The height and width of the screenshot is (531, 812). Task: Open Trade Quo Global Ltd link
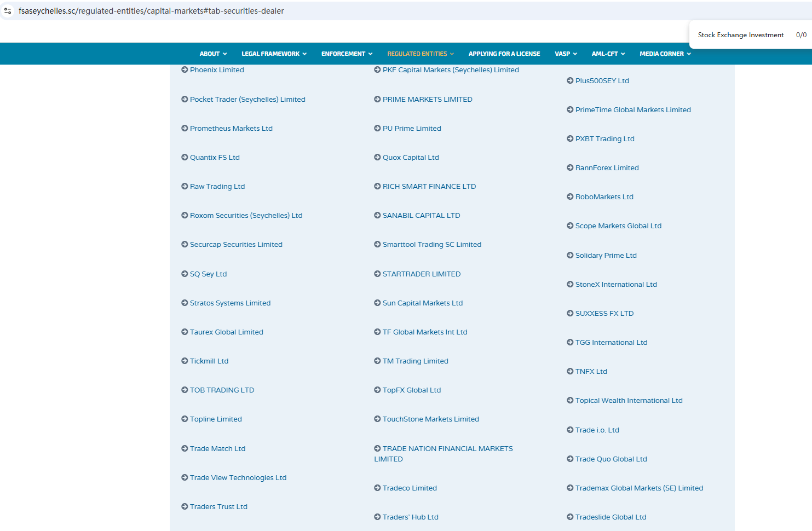coord(611,459)
